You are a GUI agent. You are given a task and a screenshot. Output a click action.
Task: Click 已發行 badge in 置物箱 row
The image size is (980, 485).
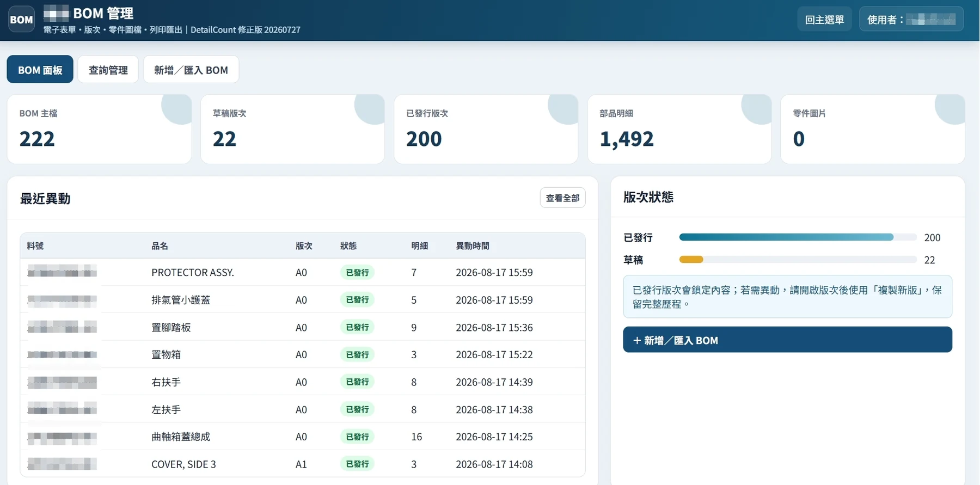pos(357,355)
